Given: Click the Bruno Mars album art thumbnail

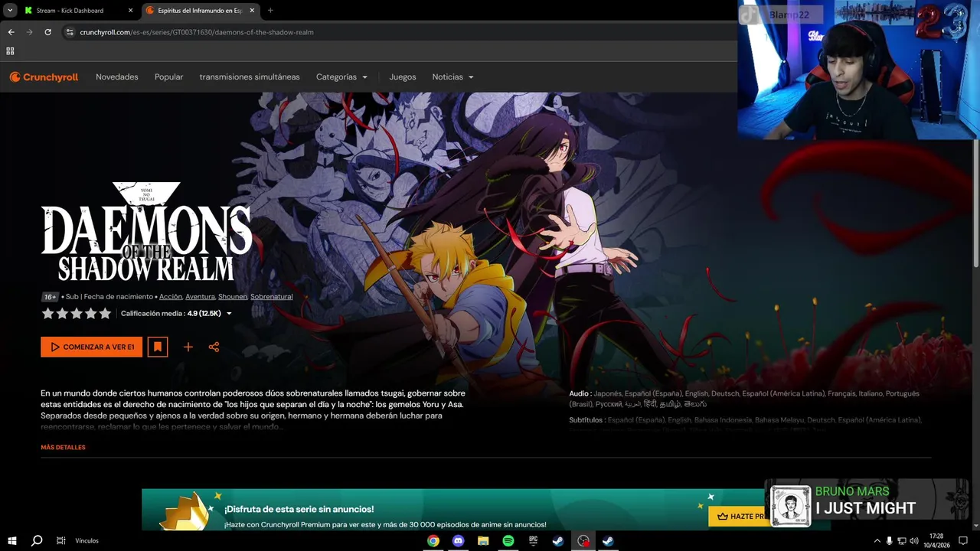Looking at the screenshot, I should click(x=791, y=506).
